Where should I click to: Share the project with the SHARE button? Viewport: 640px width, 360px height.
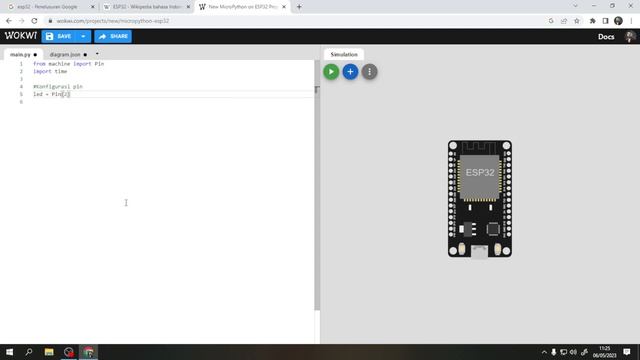(x=113, y=36)
